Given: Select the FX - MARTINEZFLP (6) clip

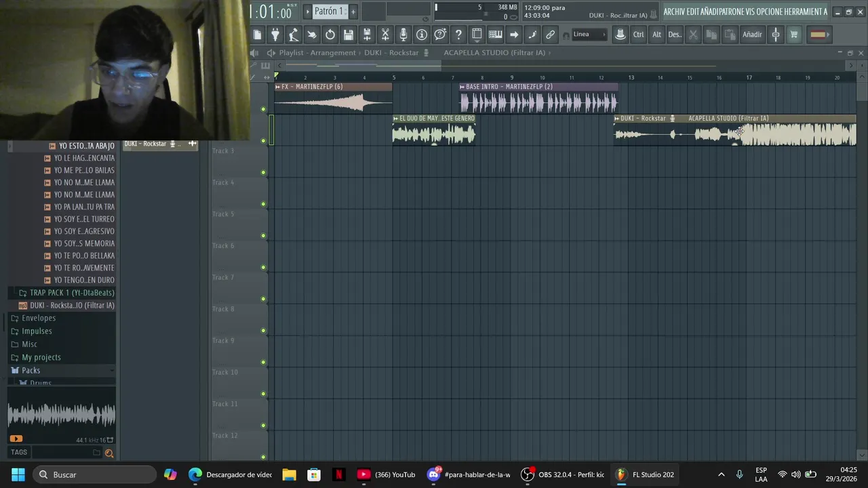Looking at the screenshot, I should pos(333,98).
